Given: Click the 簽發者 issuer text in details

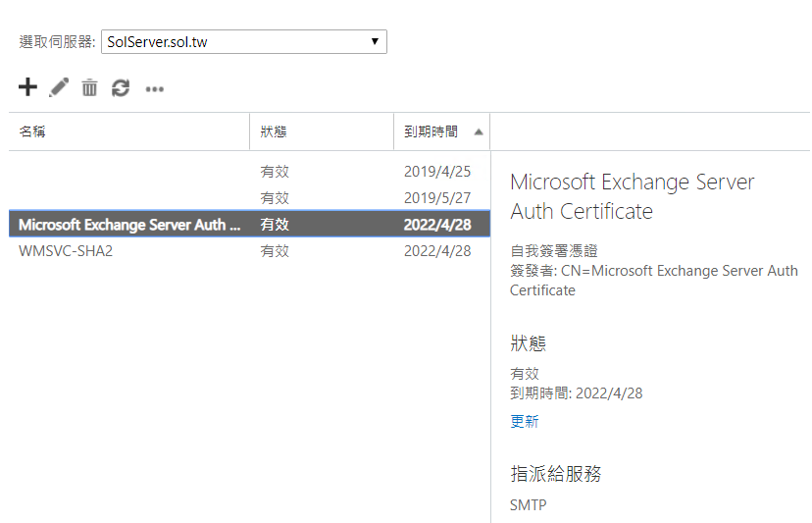Looking at the screenshot, I should [x=653, y=281].
